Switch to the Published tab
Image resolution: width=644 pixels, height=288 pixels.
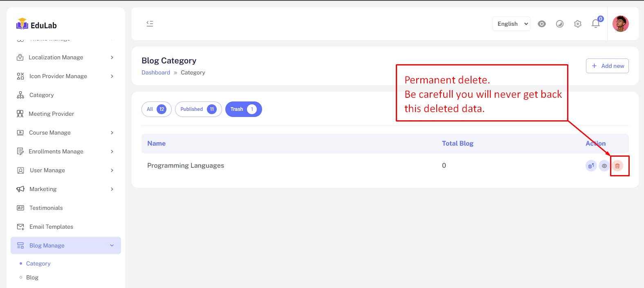point(198,109)
